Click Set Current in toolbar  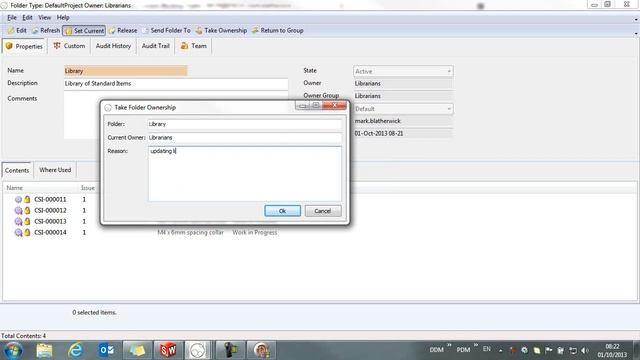point(84,31)
